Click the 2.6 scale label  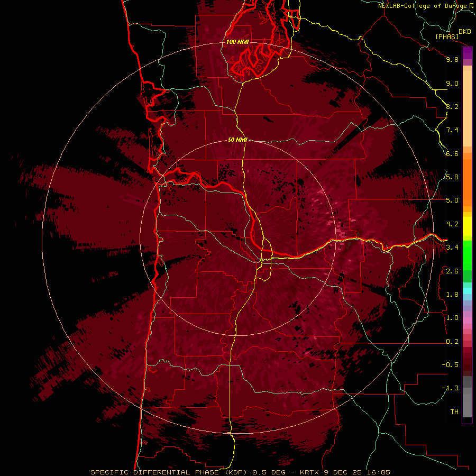tap(452, 271)
